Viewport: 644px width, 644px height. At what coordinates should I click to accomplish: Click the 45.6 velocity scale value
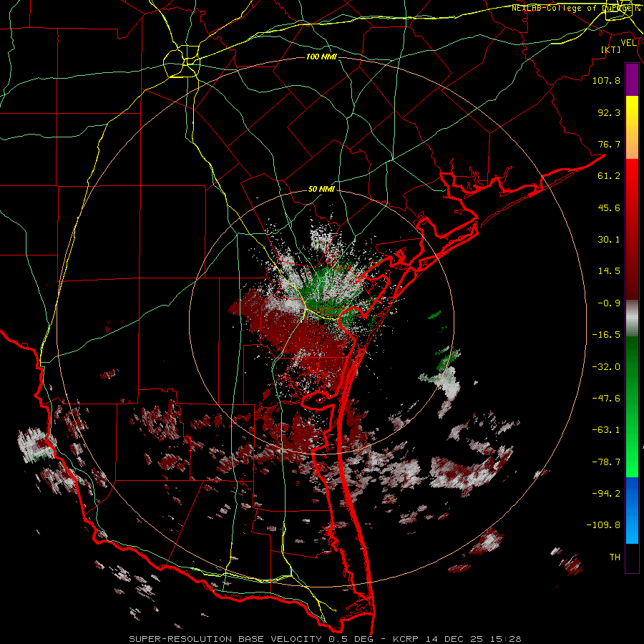coord(609,208)
